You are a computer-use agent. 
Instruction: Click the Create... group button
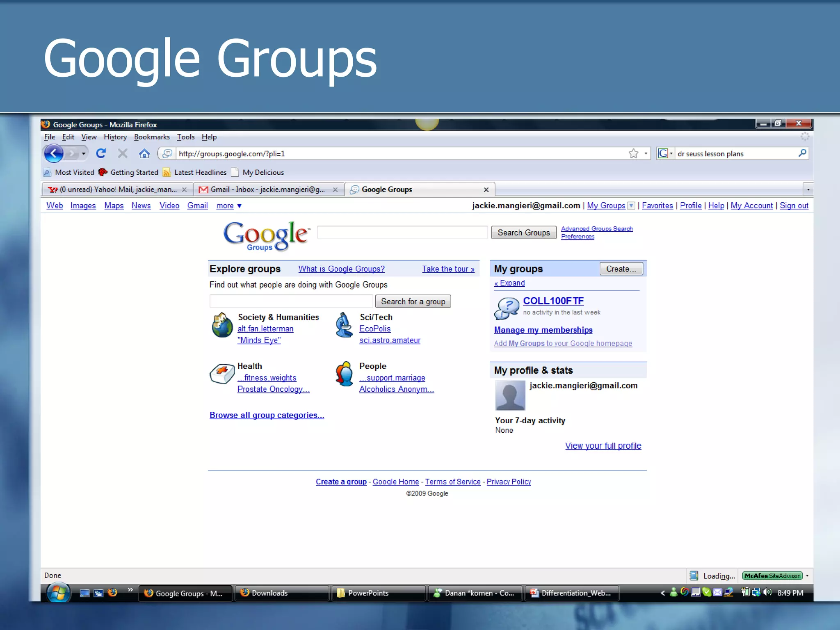tap(621, 269)
